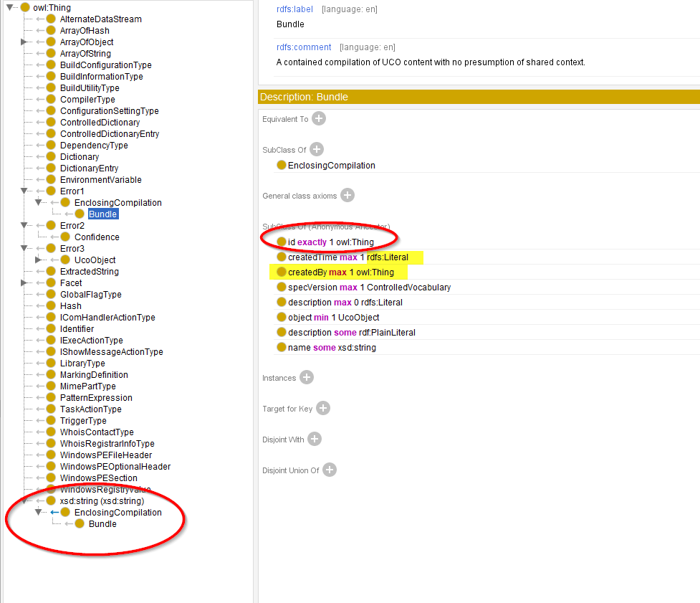Open the rdfs:label link
The height and width of the screenshot is (603, 700).
click(295, 9)
